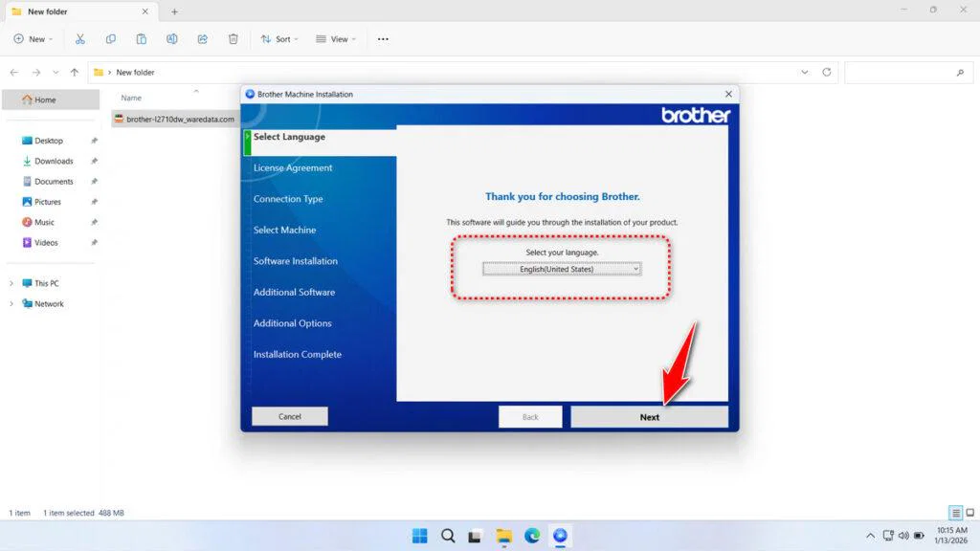Open the volume control from the system tray
This screenshot has height=551, width=980.
point(903,536)
